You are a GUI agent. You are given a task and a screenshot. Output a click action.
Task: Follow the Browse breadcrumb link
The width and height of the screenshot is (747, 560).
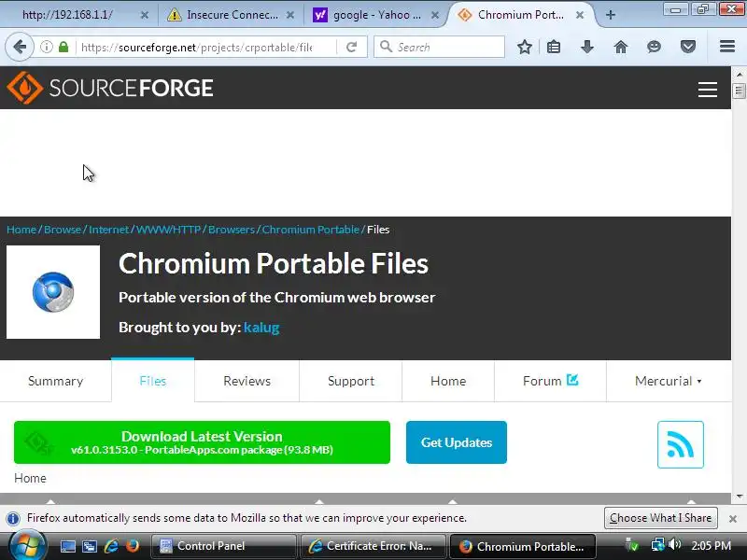click(x=63, y=230)
